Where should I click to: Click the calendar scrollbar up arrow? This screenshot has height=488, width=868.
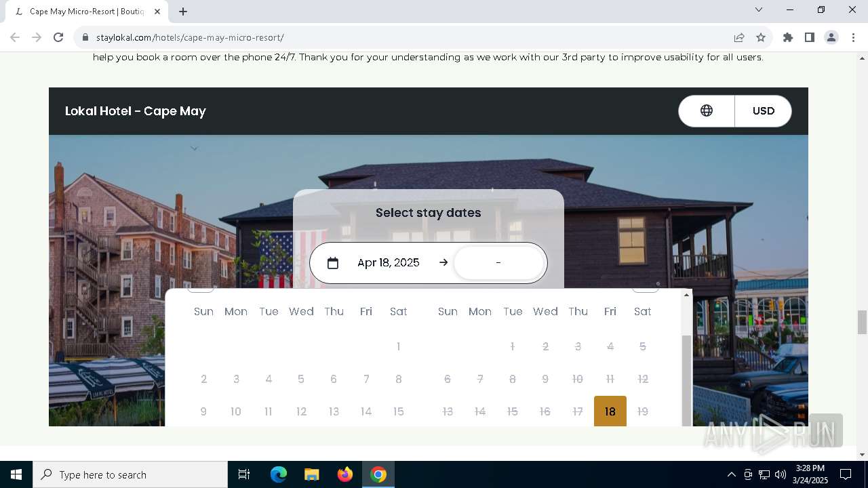click(686, 295)
